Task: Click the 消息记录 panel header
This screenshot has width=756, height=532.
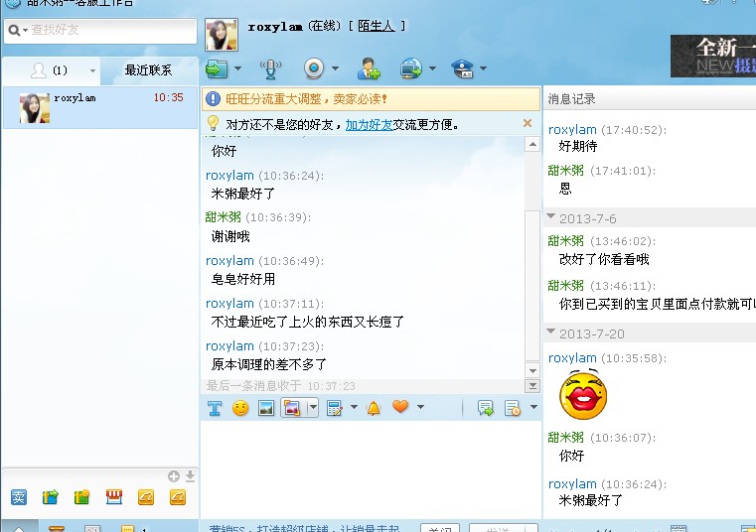Action: pyautogui.click(x=572, y=99)
